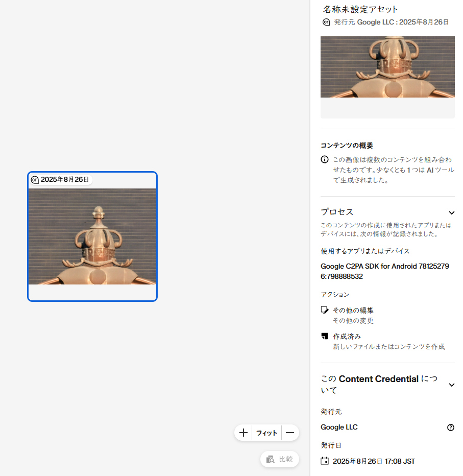The width and height of the screenshot is (463, 476).
Task: Click the question mark beside Google LLC publisher
Action: (450, 427)
